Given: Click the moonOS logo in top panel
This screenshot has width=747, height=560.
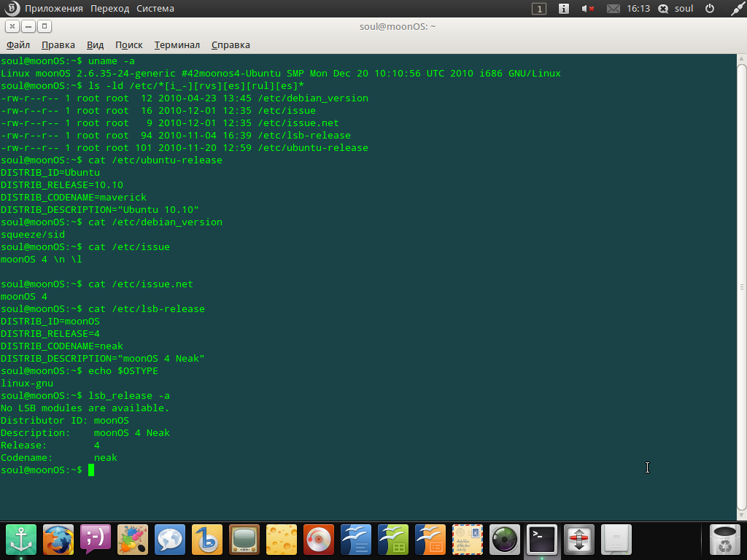Looking at the screenshot, I should tap(12, 8).
